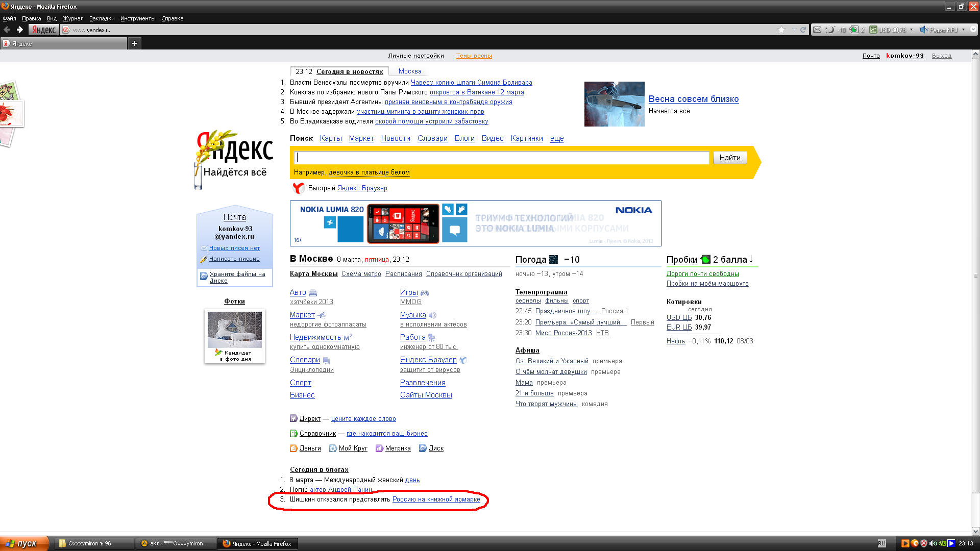980x551 pixels.
Task: Open the Nokia Lumia 820 banner
Action: [x=475, y=223]
